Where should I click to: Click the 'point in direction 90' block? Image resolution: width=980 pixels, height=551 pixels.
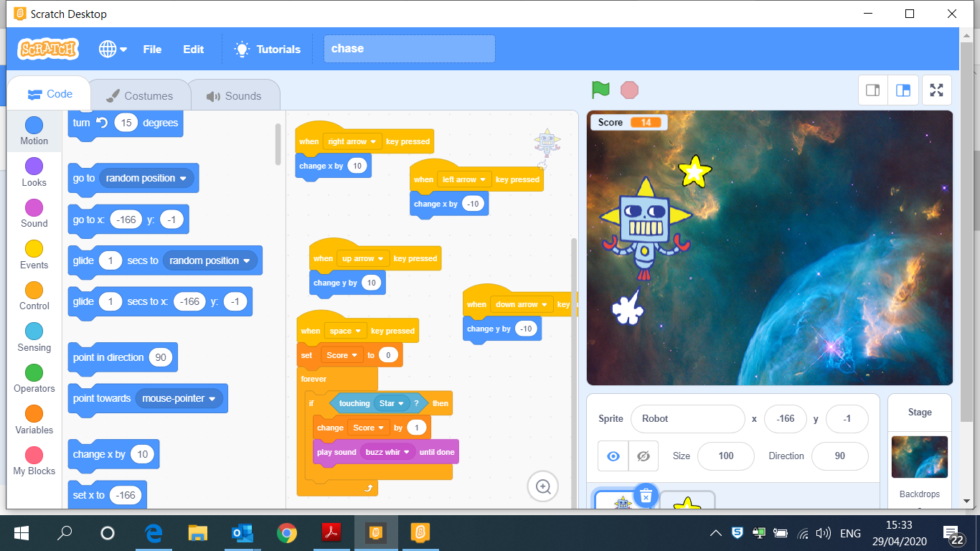coord(123,357)
